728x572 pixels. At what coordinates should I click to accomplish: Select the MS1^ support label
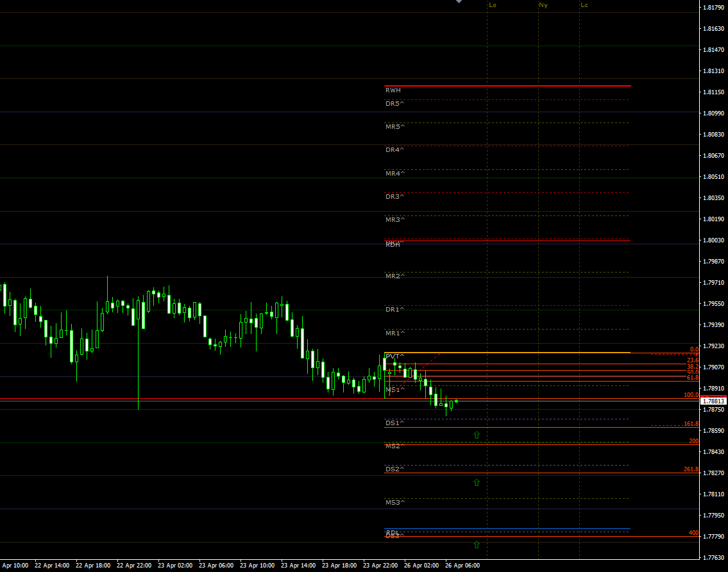tap(395, 389)
